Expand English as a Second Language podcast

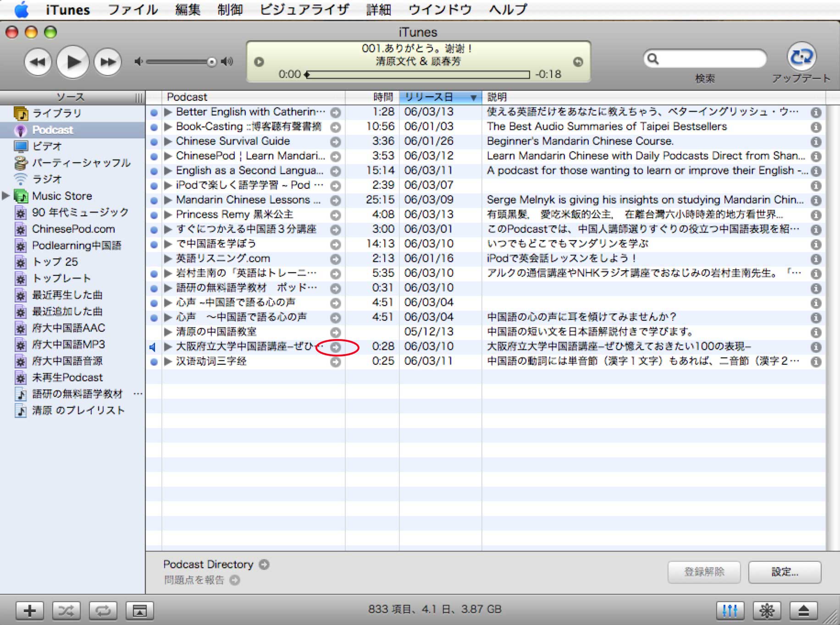[168, 170]
